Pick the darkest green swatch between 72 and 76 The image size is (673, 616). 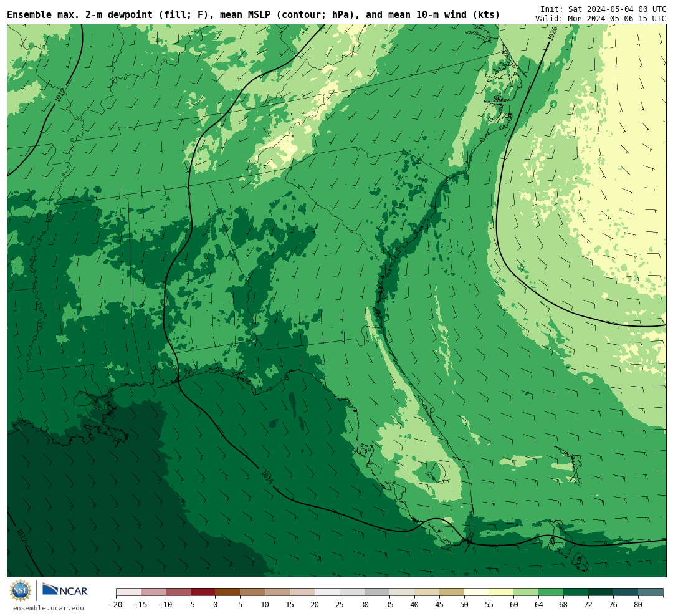pyautogui.click(x=601, y=592)
